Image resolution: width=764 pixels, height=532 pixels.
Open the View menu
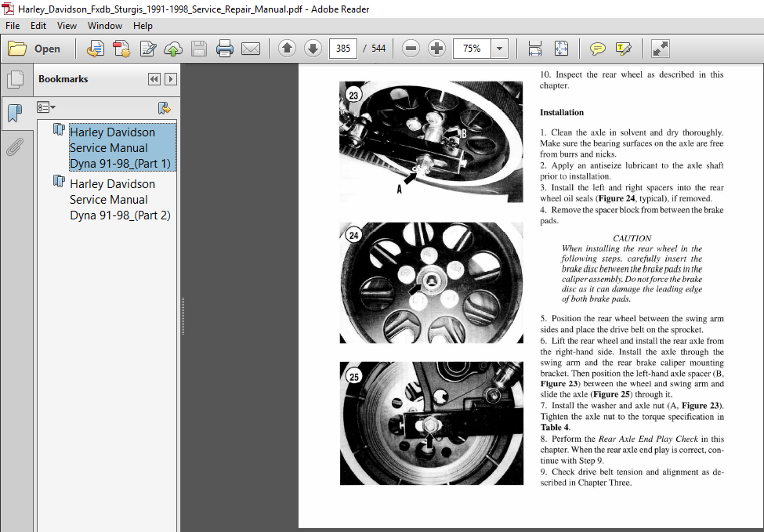67,26
